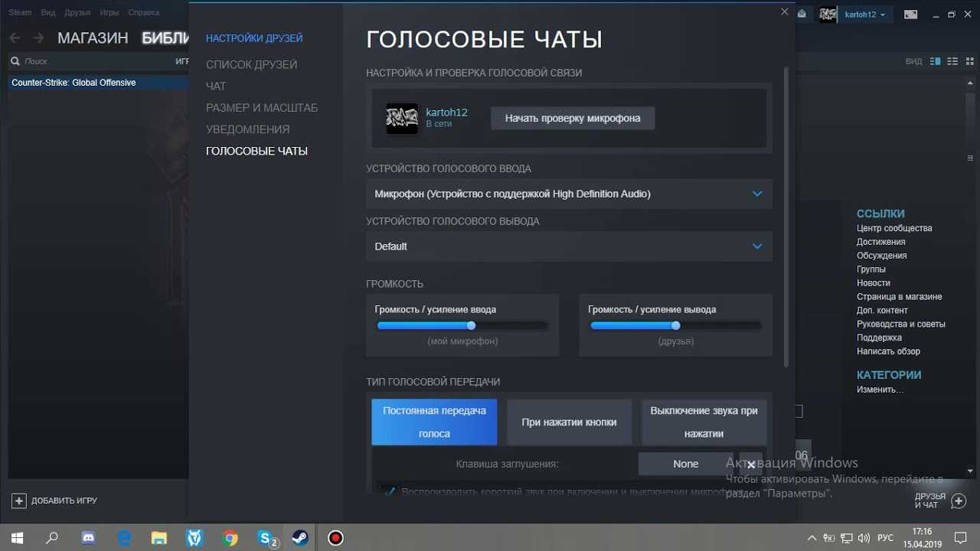The image size is (980, 551).
Task: Click the plus icon for Add Game
Action: (x=19, y=500)
